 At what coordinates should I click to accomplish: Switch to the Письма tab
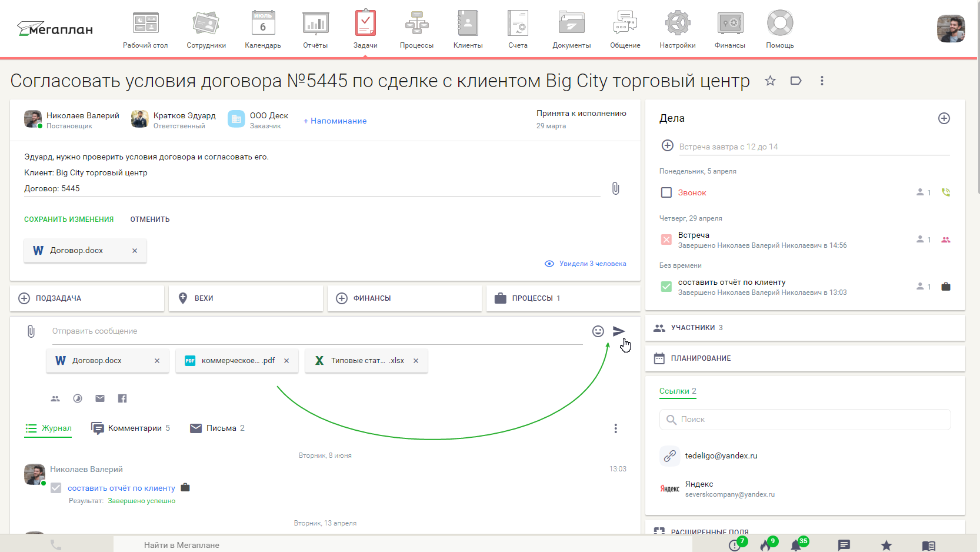(217, 428)
